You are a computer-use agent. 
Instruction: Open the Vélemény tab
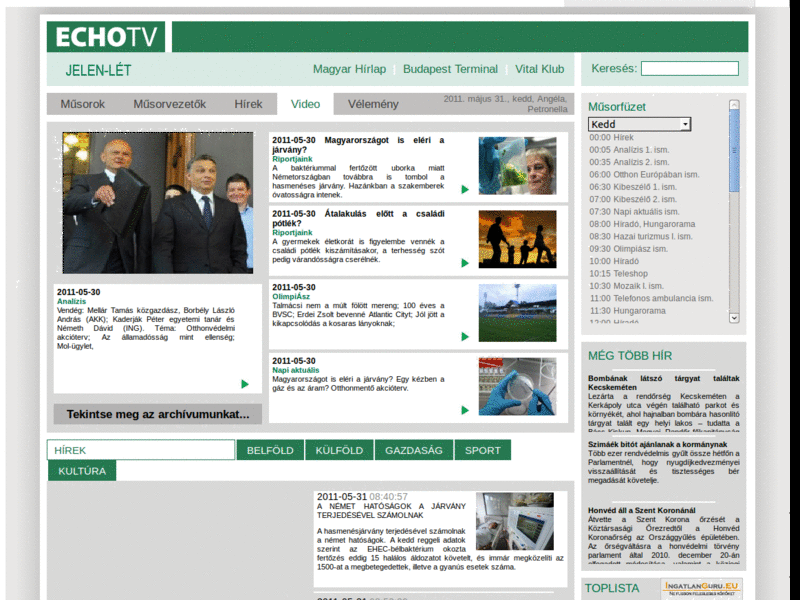point(373,104)
